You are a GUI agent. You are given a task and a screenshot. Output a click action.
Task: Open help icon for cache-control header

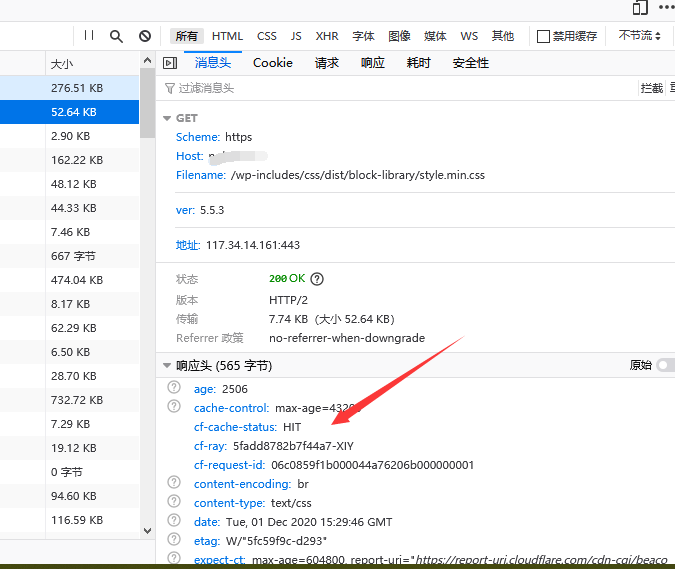click(174, 406)
